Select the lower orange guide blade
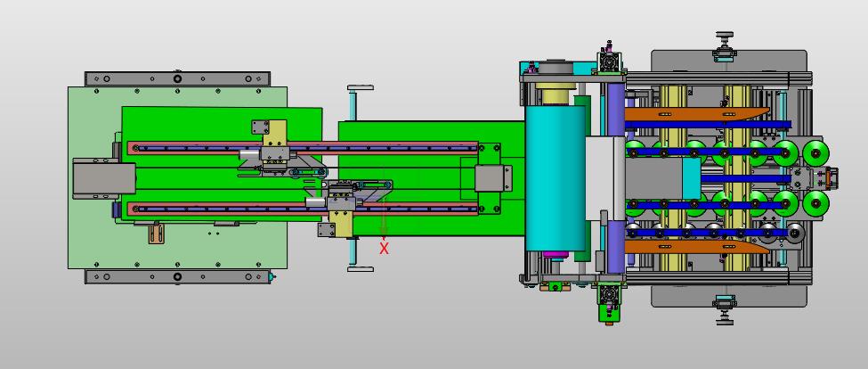This screenshot has height=369, width=868. click(x=696, y=247)
